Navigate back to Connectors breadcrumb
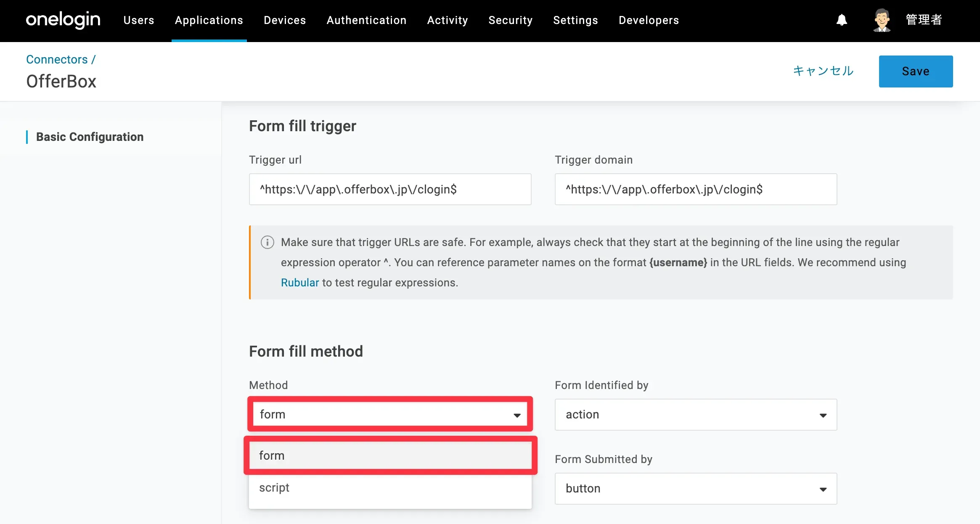Image resolution: width=980 pixels, height=524 pixels. point(57,60)
